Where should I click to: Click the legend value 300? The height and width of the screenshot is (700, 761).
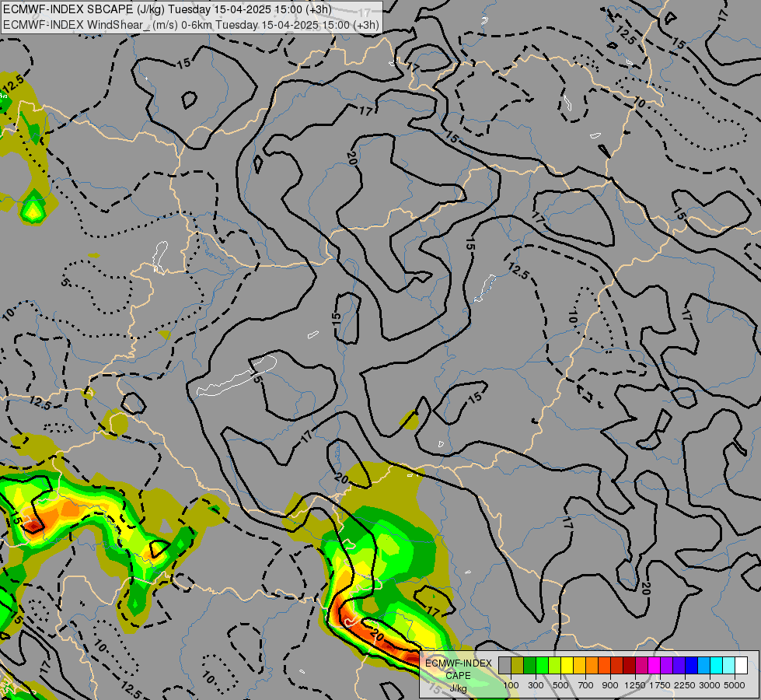(x=536, y=685)
